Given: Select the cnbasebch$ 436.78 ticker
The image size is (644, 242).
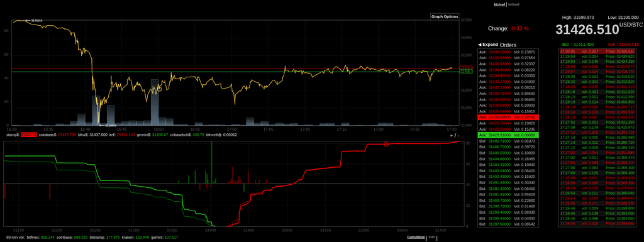Looking at the screenshot, I should [x=187, y=135].
